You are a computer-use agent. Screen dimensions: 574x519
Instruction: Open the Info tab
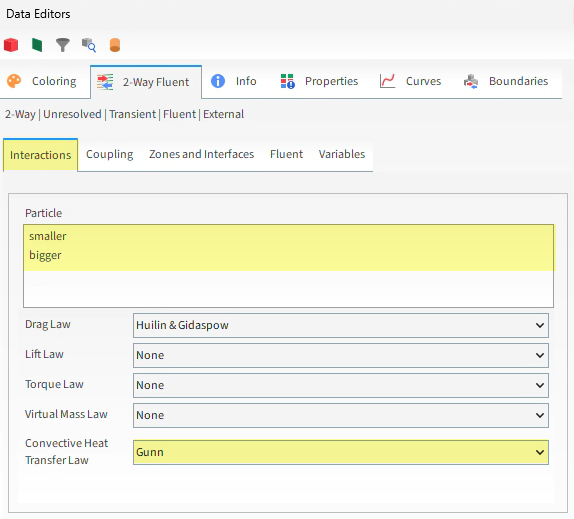(234, 81)
